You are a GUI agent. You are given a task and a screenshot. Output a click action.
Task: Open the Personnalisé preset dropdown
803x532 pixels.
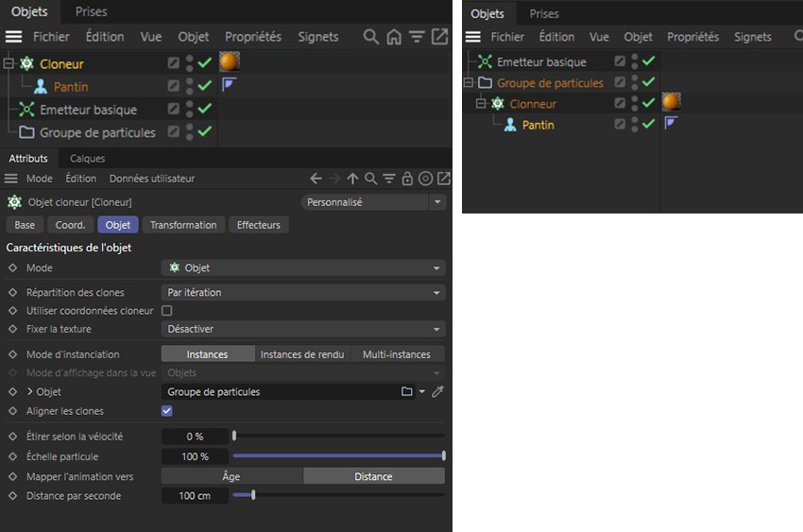[373, 202]
